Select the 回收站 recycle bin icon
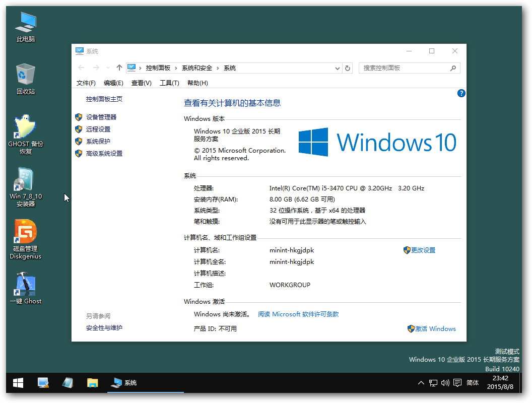 coord(26,79)
